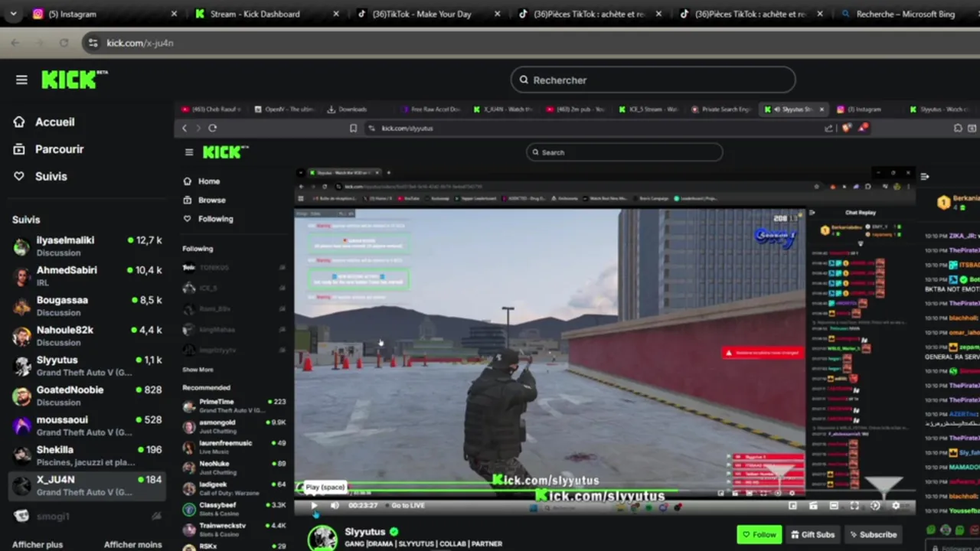Screen dimensions: 980x551
Task: Click the GoatedNoobie avatar in Suivis
Action: point(21,396)
